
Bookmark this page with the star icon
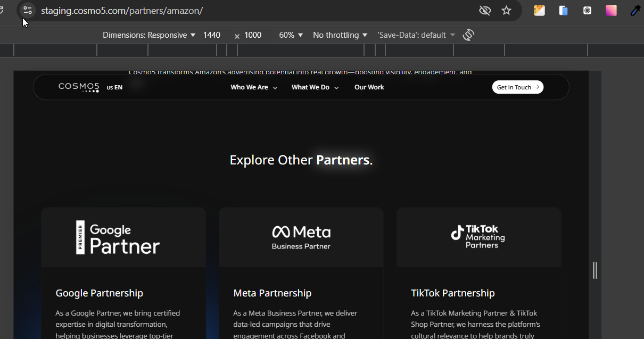pyautogui.click(x=506, y=11)
